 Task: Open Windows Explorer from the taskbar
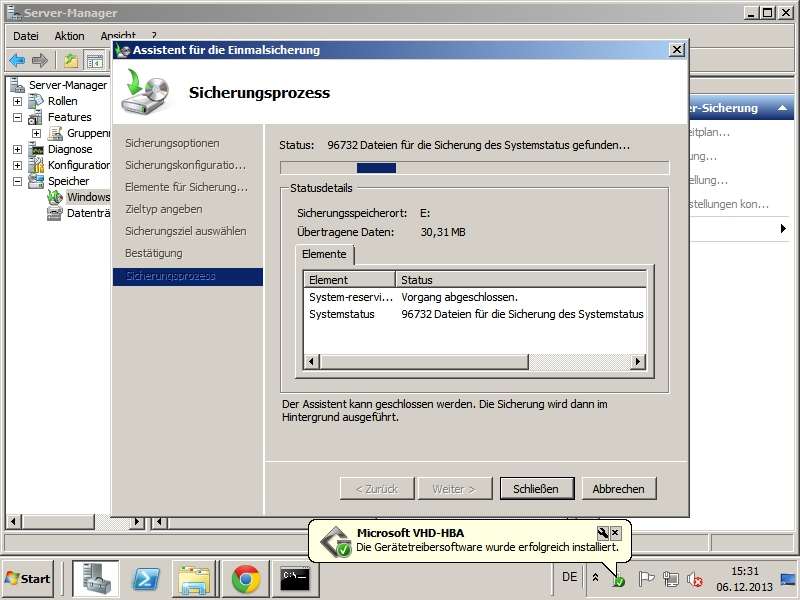coord(194,579)
